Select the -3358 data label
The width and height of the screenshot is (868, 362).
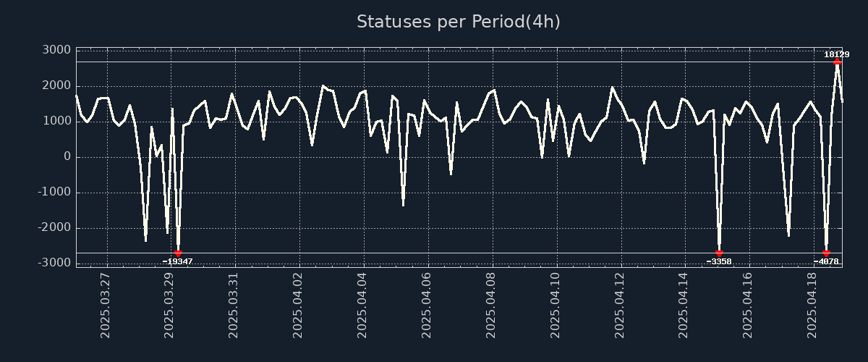coord(719,261)
